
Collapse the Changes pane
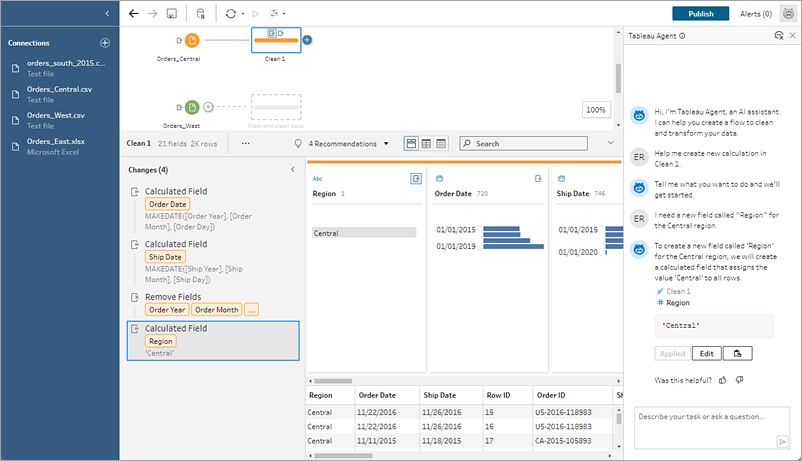292,170
